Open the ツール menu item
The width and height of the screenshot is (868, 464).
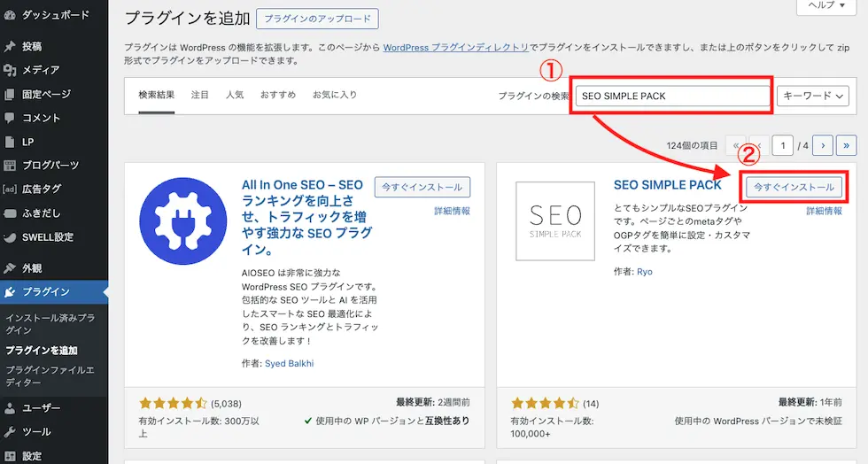[x=36, y=432]
